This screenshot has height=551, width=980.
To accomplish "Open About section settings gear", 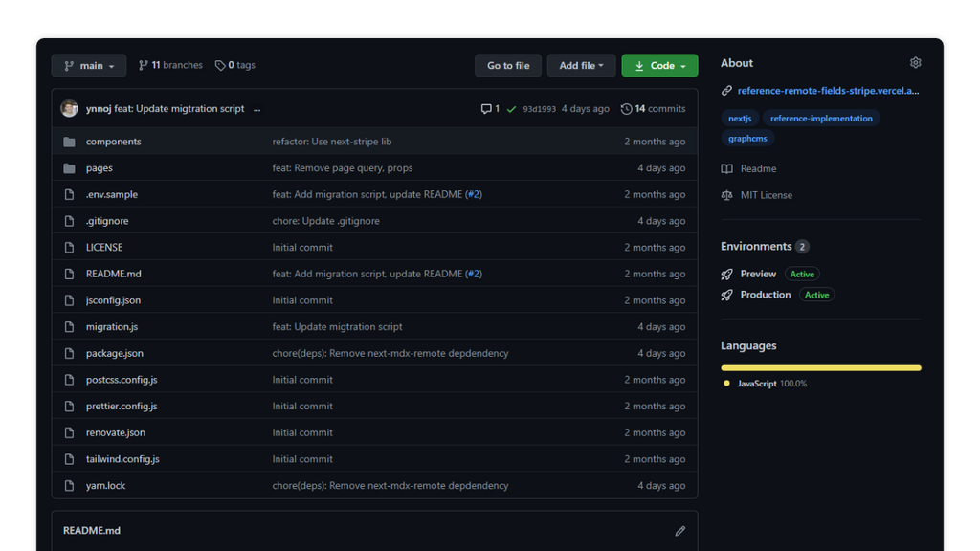I will pos(915,62).
